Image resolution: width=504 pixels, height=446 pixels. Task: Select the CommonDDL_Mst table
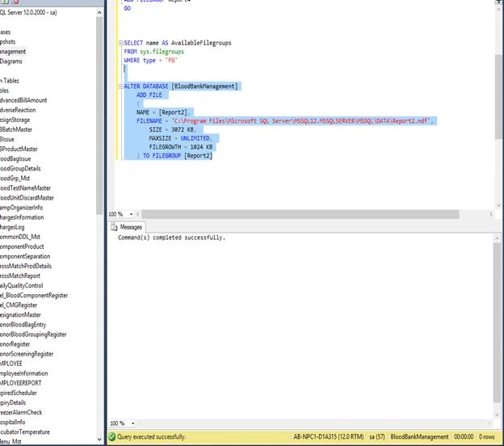(20, 237)
